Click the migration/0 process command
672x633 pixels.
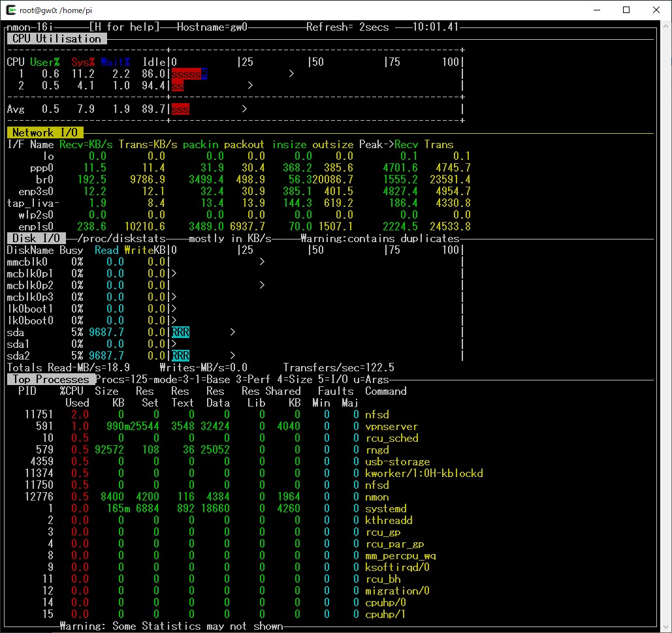(397, 591)
